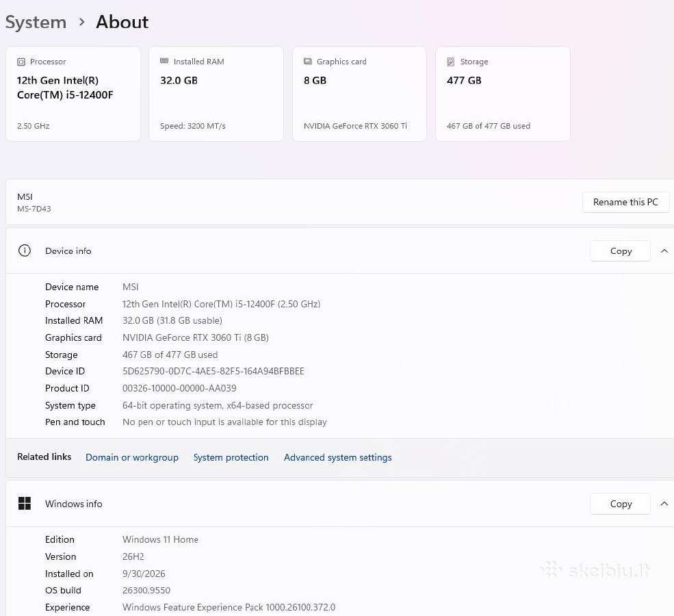Image resolution: width=674 pixels, height=616 pixels.
Task: Click the Windows 11 Home edition value
Action: (160, 539)
